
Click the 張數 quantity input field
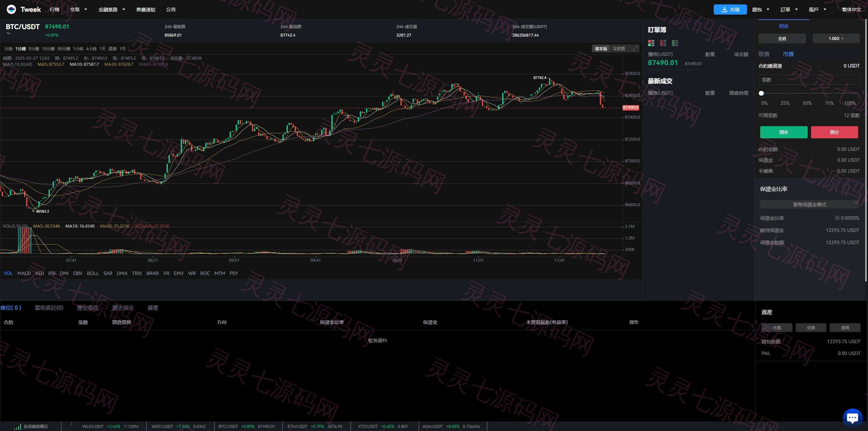tap(809, 80)
